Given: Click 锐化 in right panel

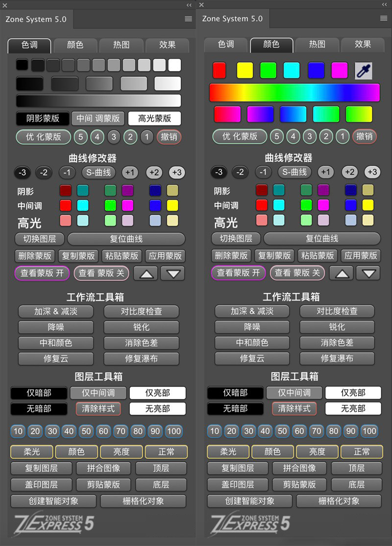Looking at the screenshot, I should pyautogui.click(x=337, y=327).
